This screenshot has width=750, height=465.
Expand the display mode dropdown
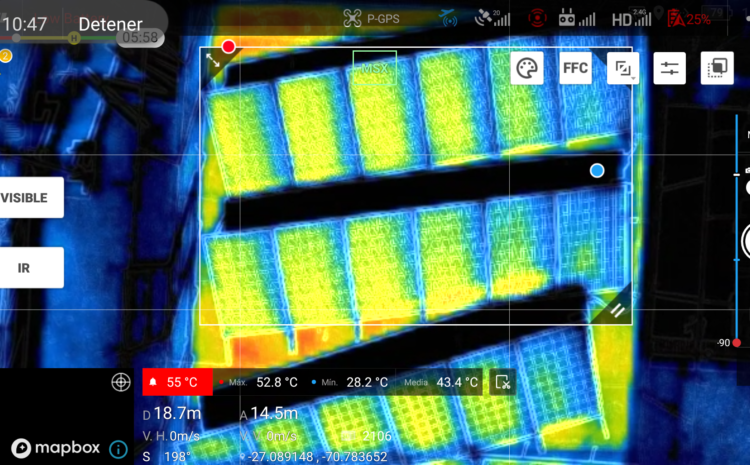click(623, 68)
